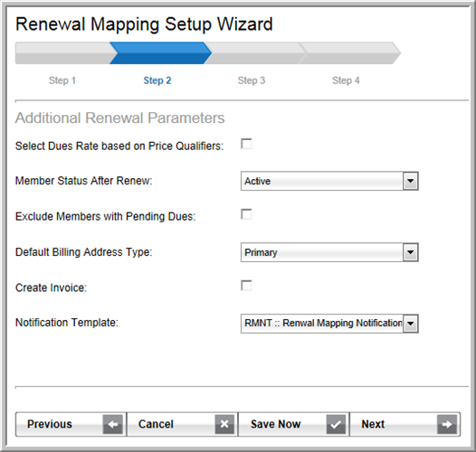Open the Notification Template dropdown arrow
The image size is (476, 452).
411,324
